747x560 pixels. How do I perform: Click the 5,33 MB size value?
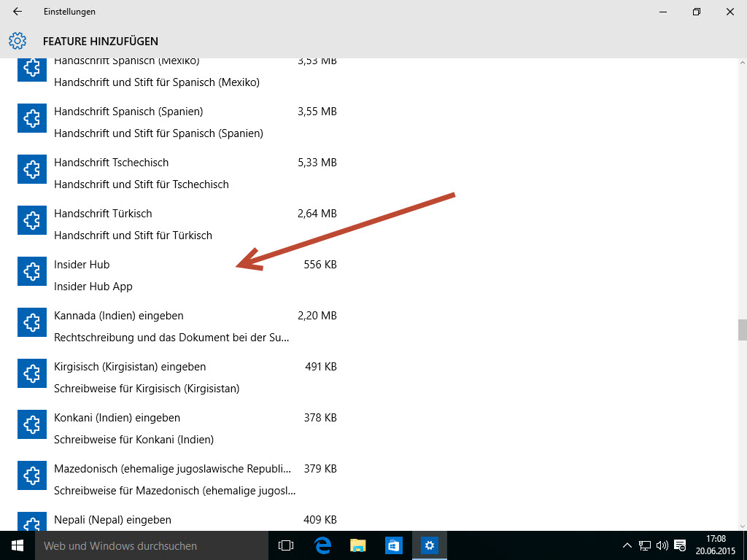317,163
